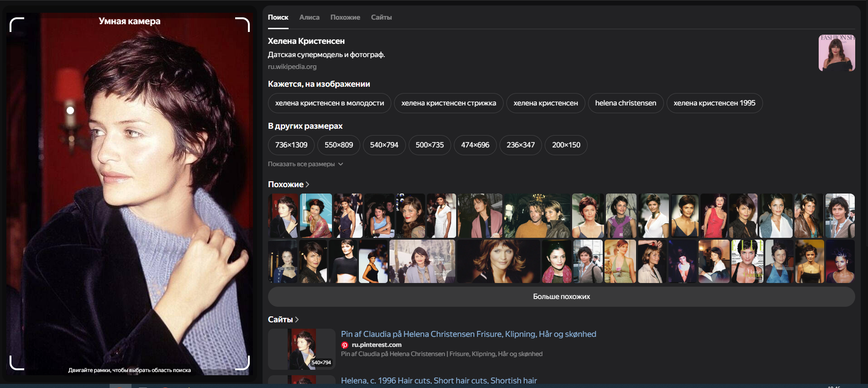
Task: Choose the 540×794 size chip
Action: pyautogui.click(x=384, y=145)
